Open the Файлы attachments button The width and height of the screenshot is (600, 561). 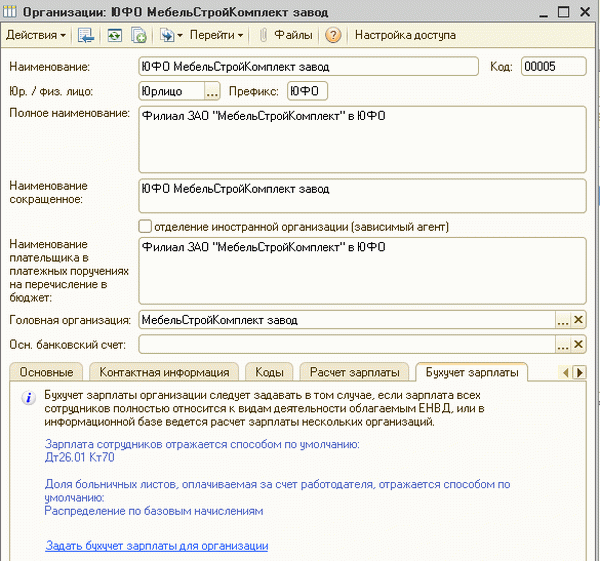pyautogui.click(x=287, y=35)
